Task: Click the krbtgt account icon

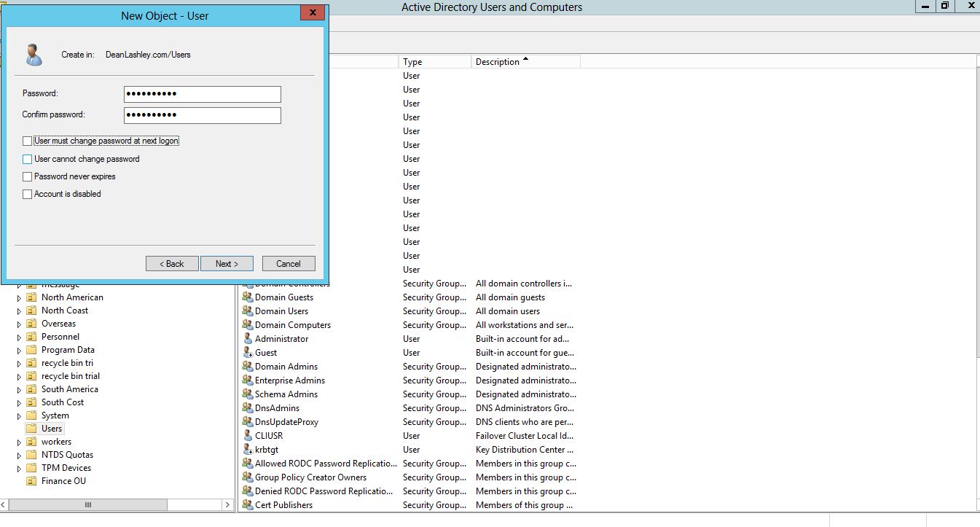Action: (x=248, y=450)
